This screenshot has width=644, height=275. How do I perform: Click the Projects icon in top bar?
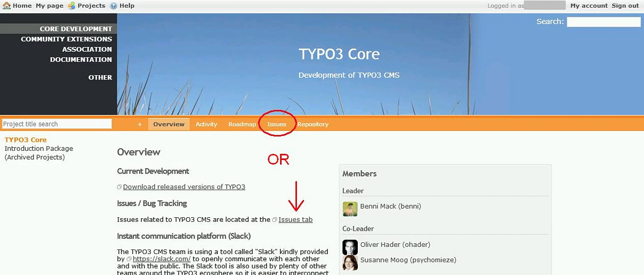pyautogui.click(x=72, y=6)
